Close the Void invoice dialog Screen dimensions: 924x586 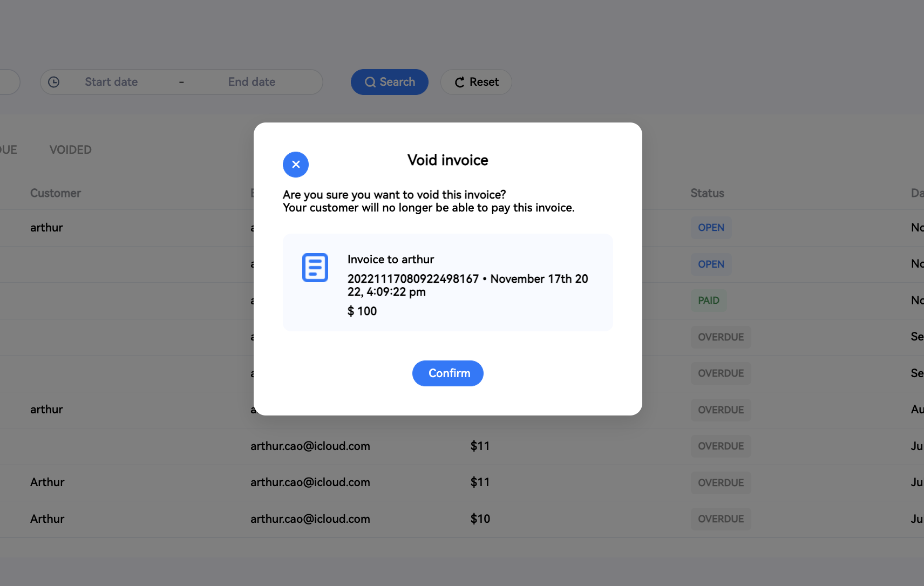(x=296, y=165)
